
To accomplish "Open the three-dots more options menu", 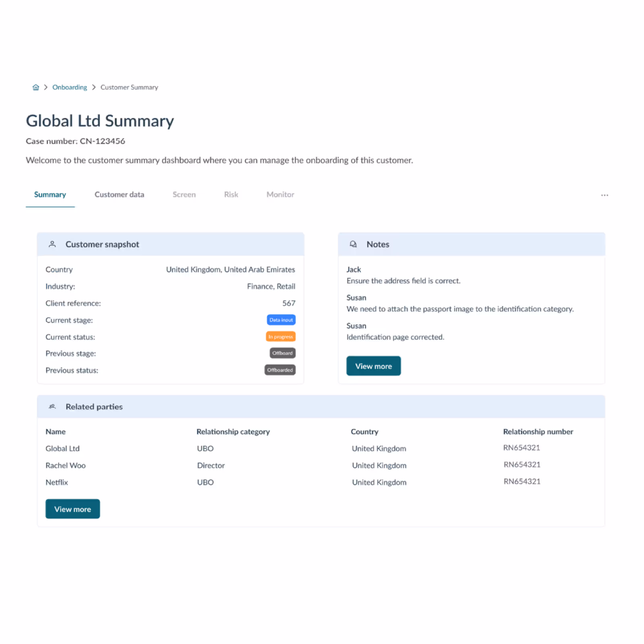I will coord(605,195).
